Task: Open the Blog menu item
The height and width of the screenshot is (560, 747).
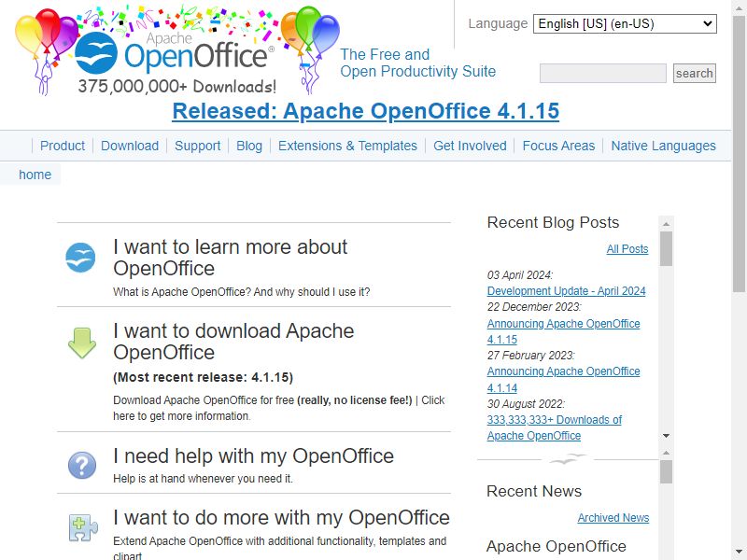Action: [x=249, y=146]
